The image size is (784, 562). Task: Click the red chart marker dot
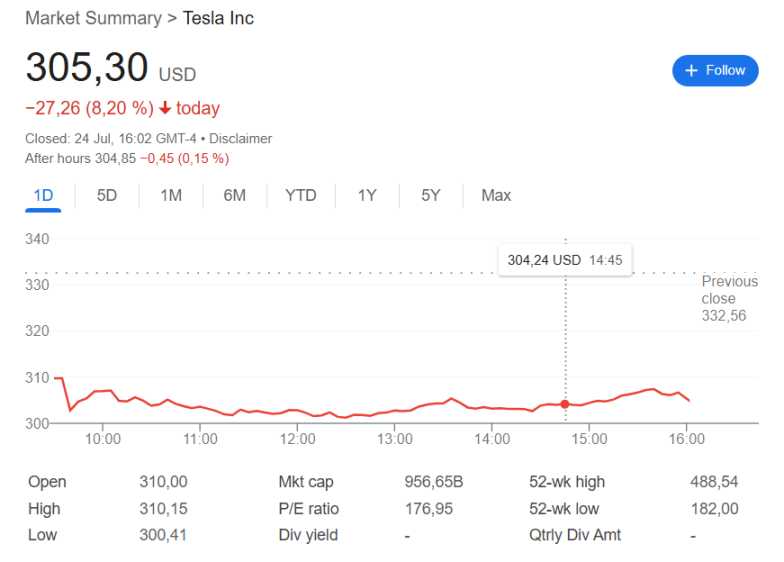point(565,404)
